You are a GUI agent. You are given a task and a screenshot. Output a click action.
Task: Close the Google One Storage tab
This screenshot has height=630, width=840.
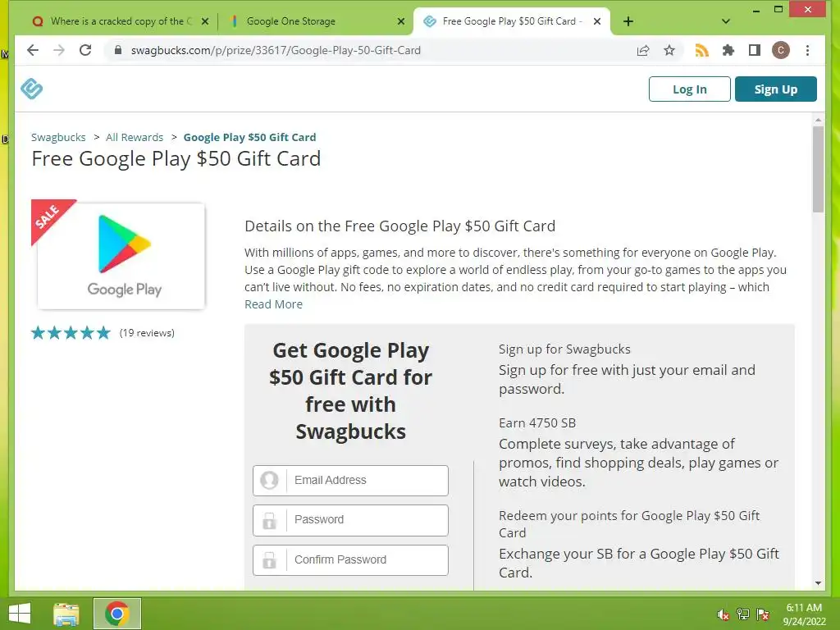point(400,21)
